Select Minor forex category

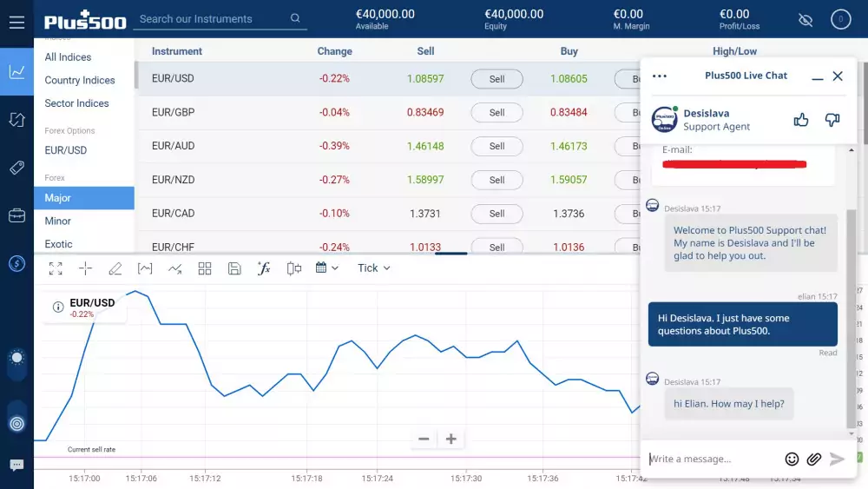coord(57,221)
